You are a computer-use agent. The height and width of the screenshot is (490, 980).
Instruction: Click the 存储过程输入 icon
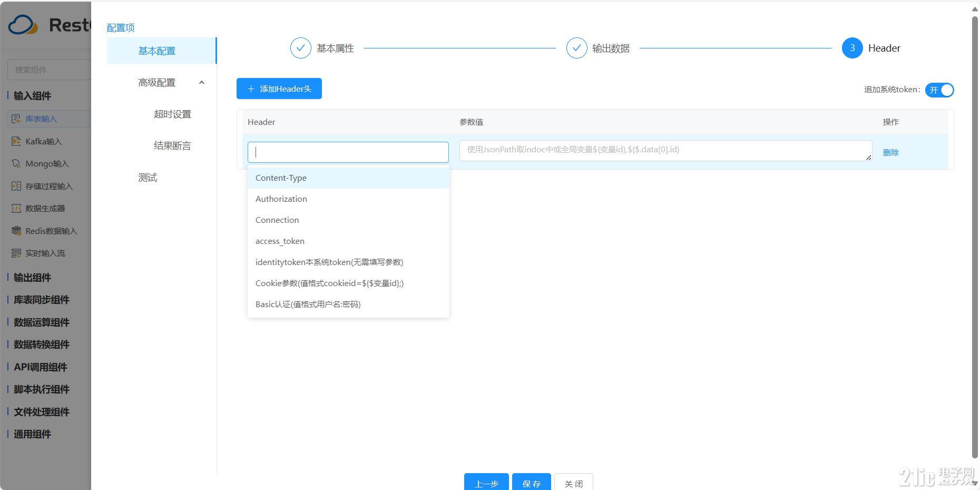click(16, 186)
